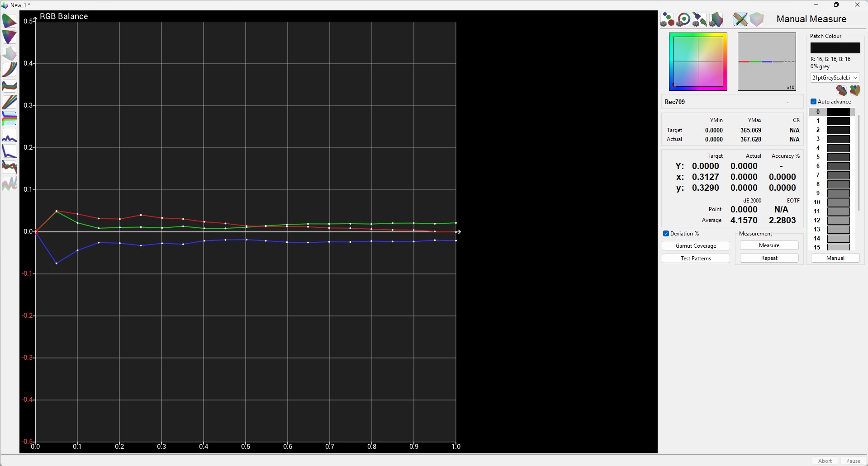Show the RGB separation linear graph
The height and width of the screenshot is (466, 868).
click(x=9, y=102)
